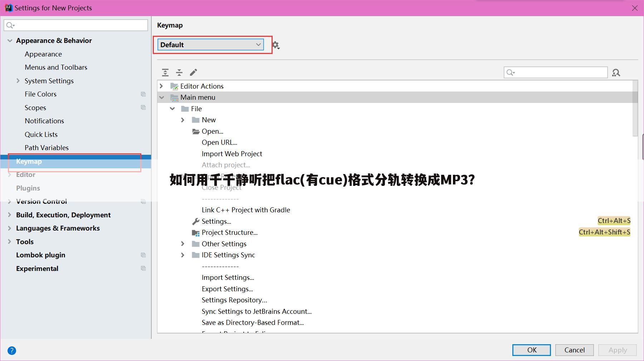Viewport: 644px width, 361px height.
Task: Open the Experimental settings page
Action: [x=37, y=268]
